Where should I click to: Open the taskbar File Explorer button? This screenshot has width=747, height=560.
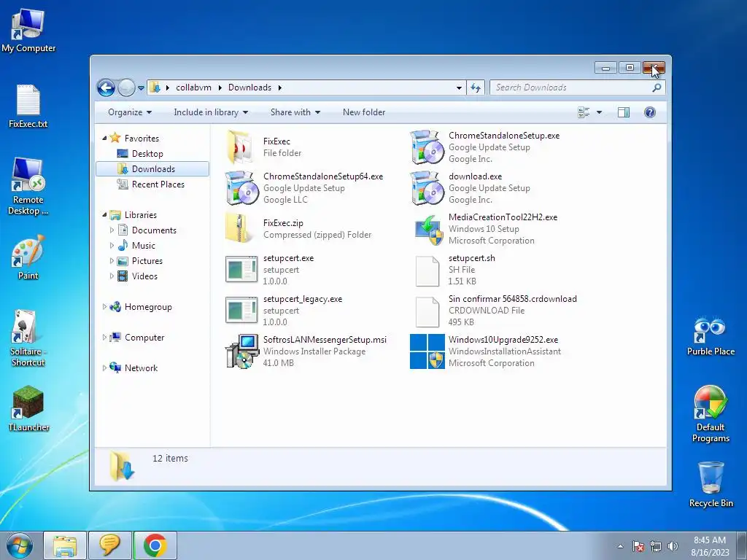65,545
